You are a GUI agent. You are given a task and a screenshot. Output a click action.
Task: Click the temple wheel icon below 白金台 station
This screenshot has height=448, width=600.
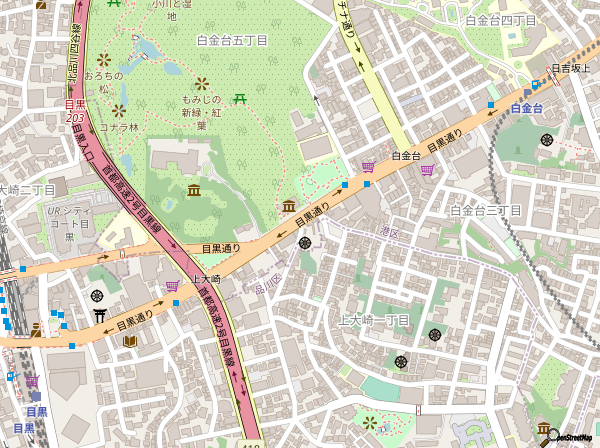[547, 139]
